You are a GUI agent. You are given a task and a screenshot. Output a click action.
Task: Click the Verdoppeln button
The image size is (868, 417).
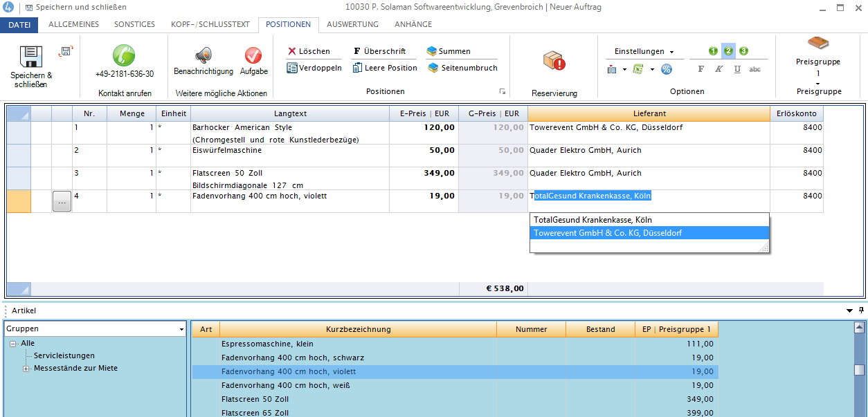point(314,68)
